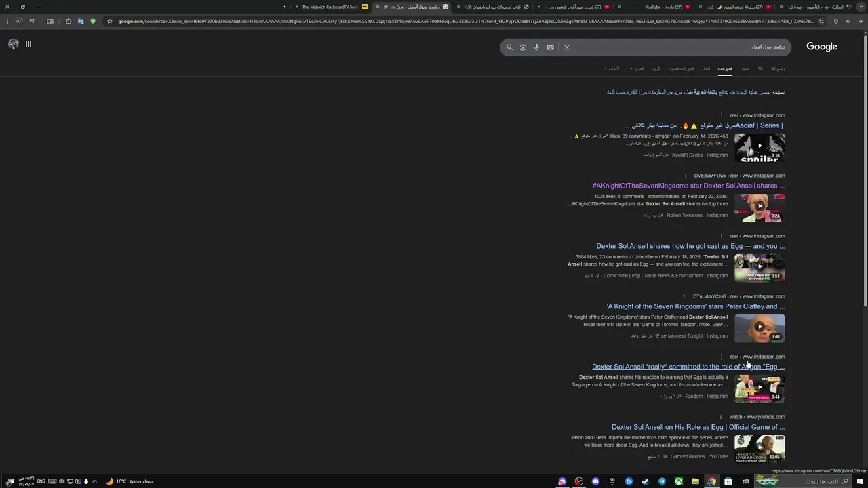Bookmark this page with the star icon
The height and width of the screenshot is (488, 868).
[x=109, y=21]
